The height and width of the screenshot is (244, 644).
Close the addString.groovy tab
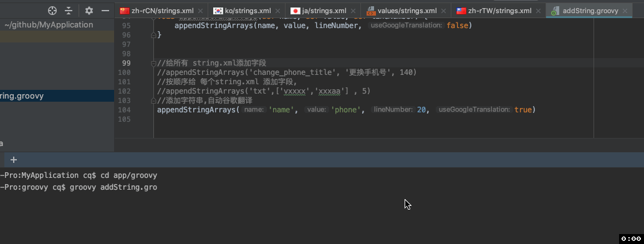625,11
